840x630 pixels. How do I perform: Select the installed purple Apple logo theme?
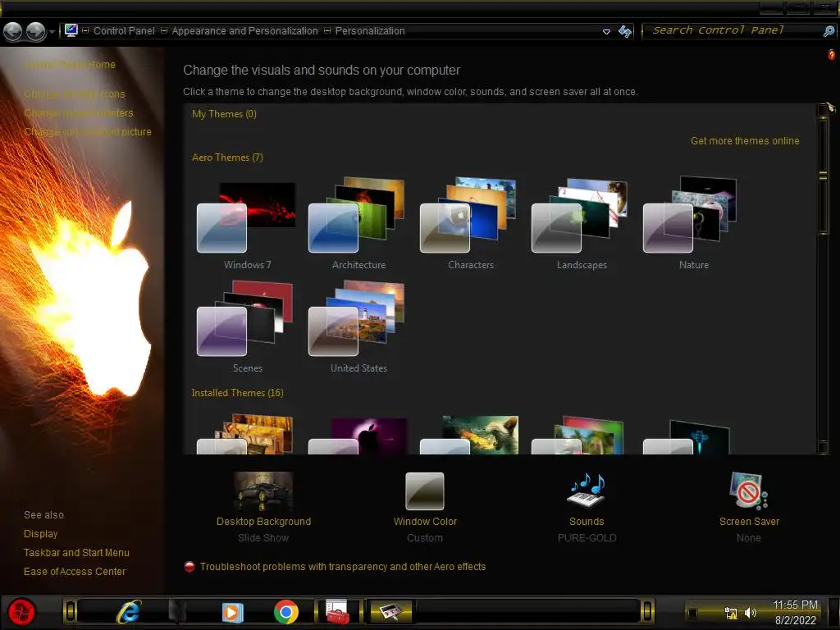click(358, 435)
